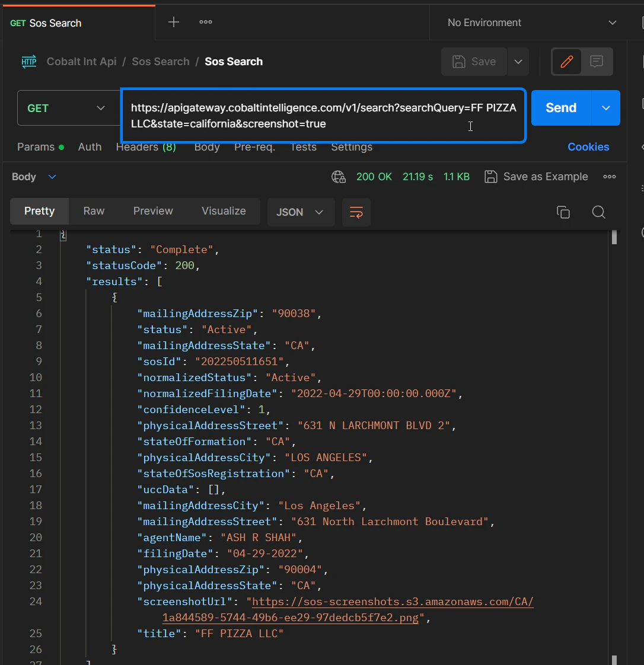This screenshot has height=665, width=644.
Task: Collapse the JSON object at line 1
Action: 63,234
